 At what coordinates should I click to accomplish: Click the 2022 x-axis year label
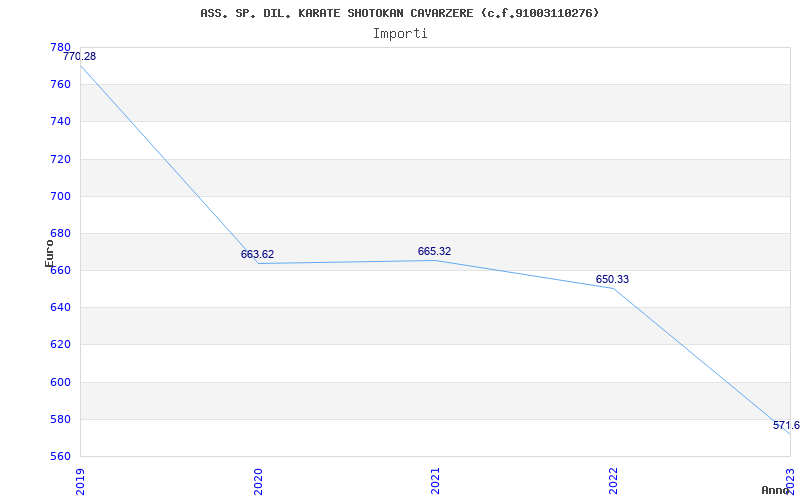(613, 481)
